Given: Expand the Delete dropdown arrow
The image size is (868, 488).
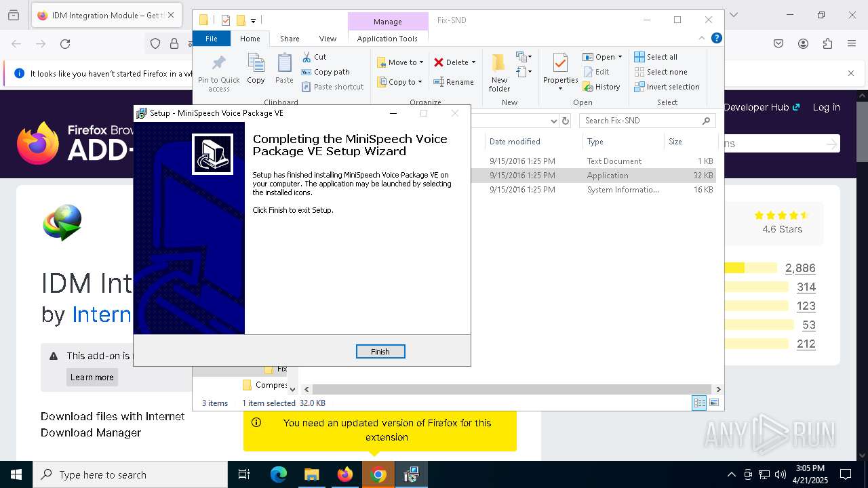Looking at the screenshot, I should tap(473, 62).
